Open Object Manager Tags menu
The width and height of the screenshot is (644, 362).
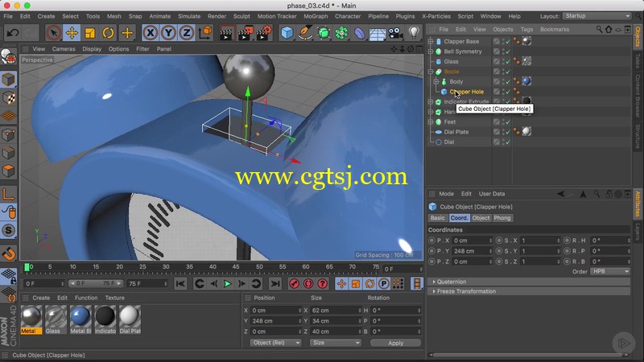click(x=526, y=30)
